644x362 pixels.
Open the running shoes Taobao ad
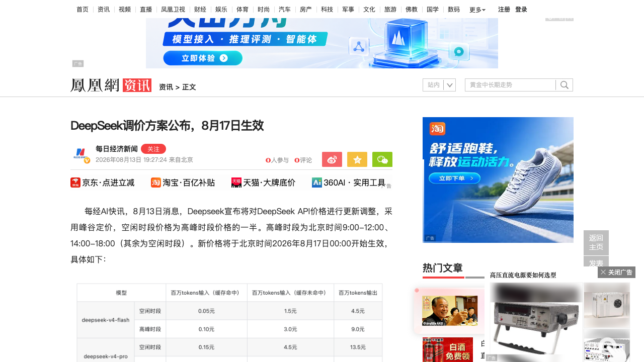(498, 180)
